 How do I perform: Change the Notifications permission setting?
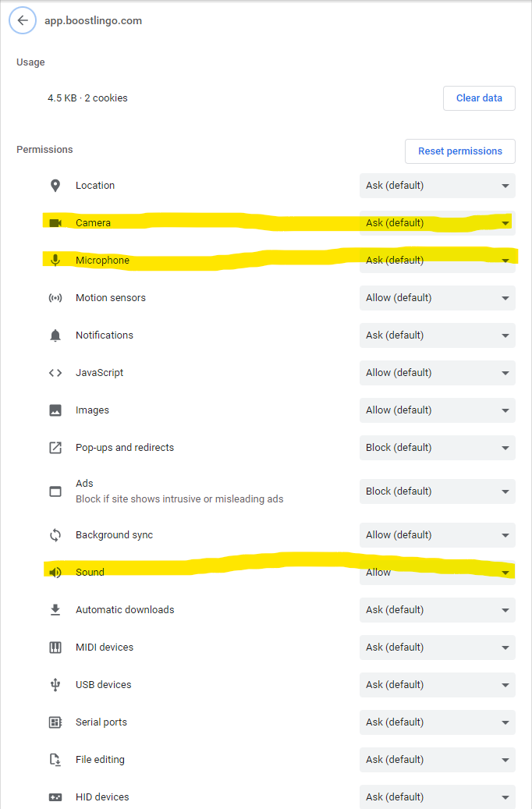pos(437,335)
